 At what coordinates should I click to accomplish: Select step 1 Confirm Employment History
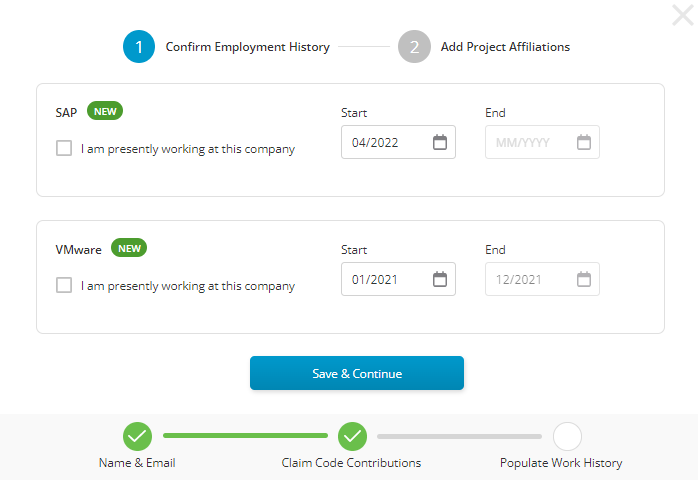tap(139, 47)
